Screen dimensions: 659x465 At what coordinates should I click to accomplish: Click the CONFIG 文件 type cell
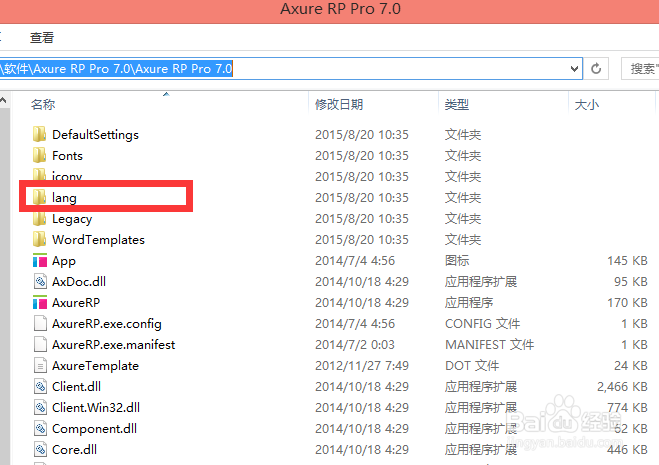click(x=482, y=324)
